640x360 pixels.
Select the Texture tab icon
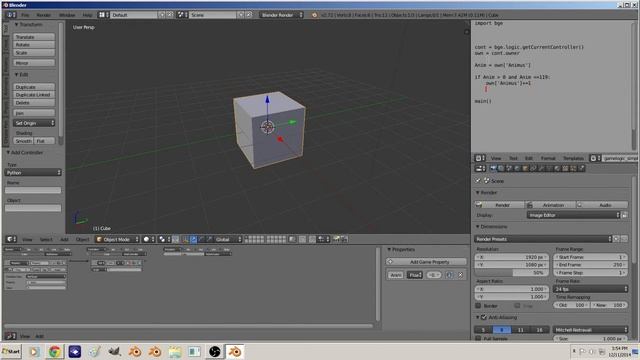point(565,168)
